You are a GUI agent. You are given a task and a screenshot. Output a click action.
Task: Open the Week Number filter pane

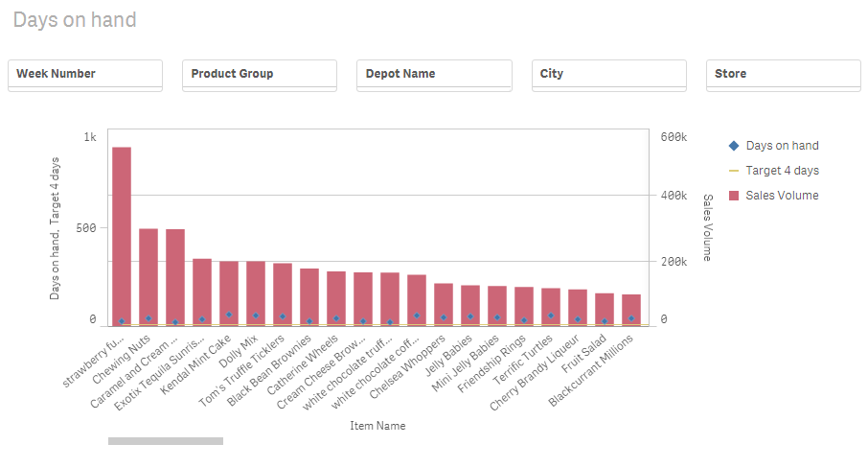pyautogui.click(x=85, y=74)
